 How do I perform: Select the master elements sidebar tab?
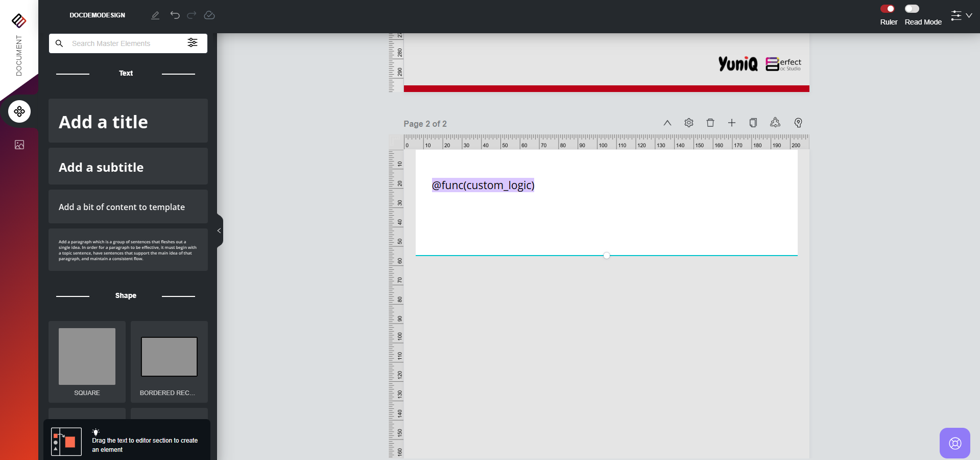(19, 111)
